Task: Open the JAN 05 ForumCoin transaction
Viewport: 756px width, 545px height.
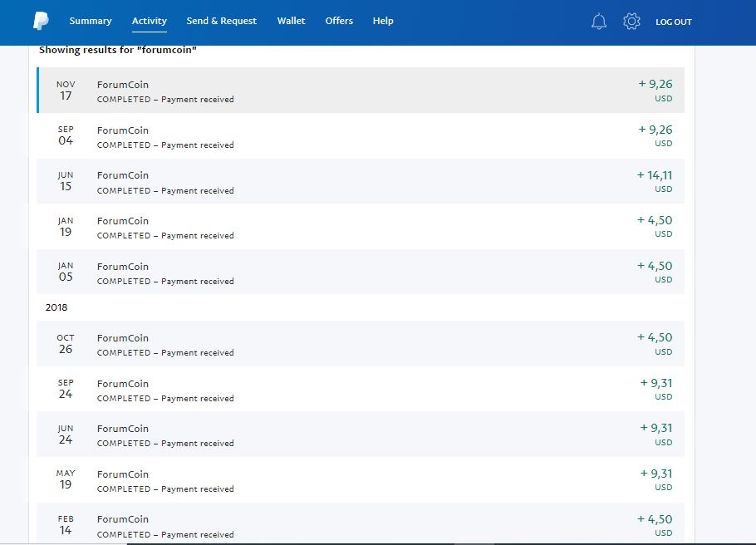Action: pos(361,272)
